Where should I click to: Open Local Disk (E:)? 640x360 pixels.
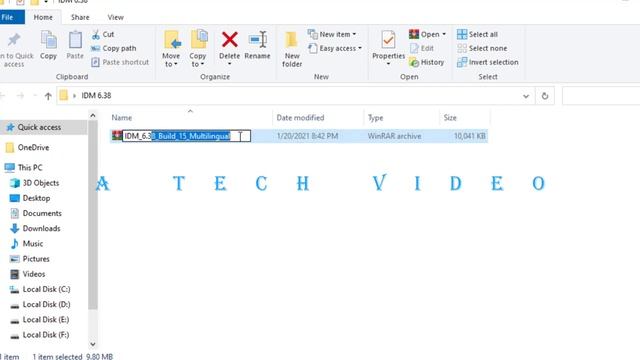coord(46,320)
